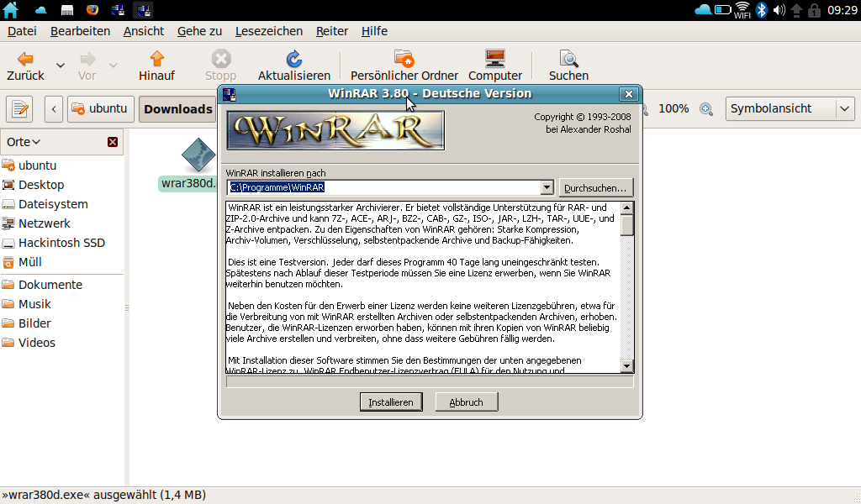Reload folder with Aktualisieren icon
861x504 pixels.
click(x=293, y=59)
